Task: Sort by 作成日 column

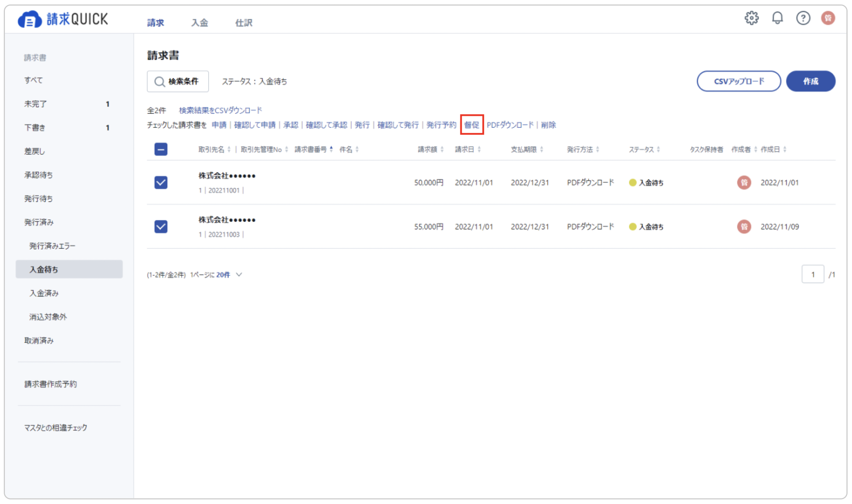Action: tap(773, 149)
